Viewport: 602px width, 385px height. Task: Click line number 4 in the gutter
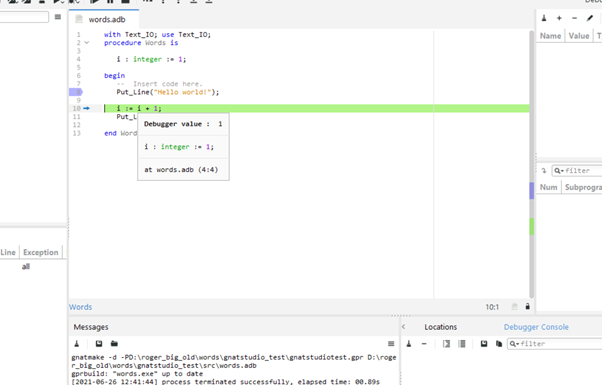tap(78, 59)
